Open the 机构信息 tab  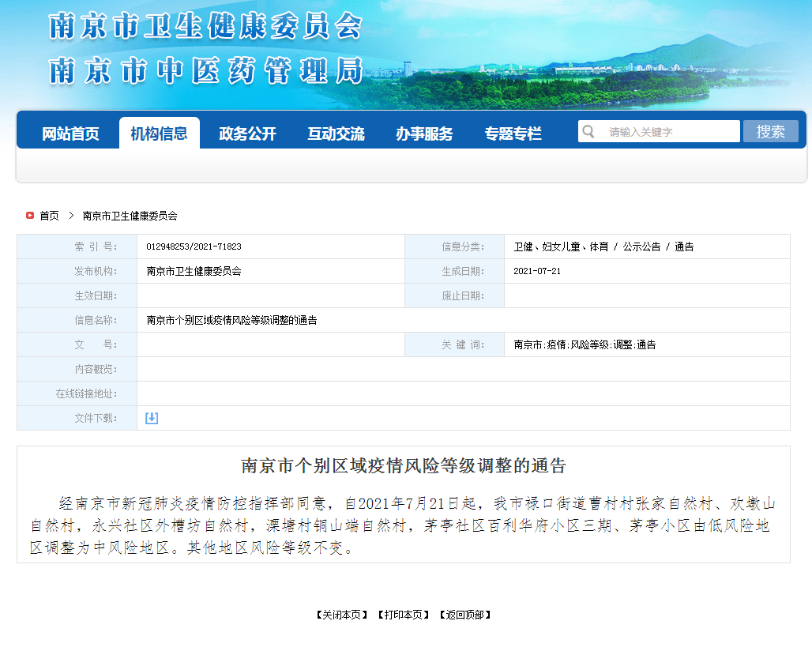point(160,133)
